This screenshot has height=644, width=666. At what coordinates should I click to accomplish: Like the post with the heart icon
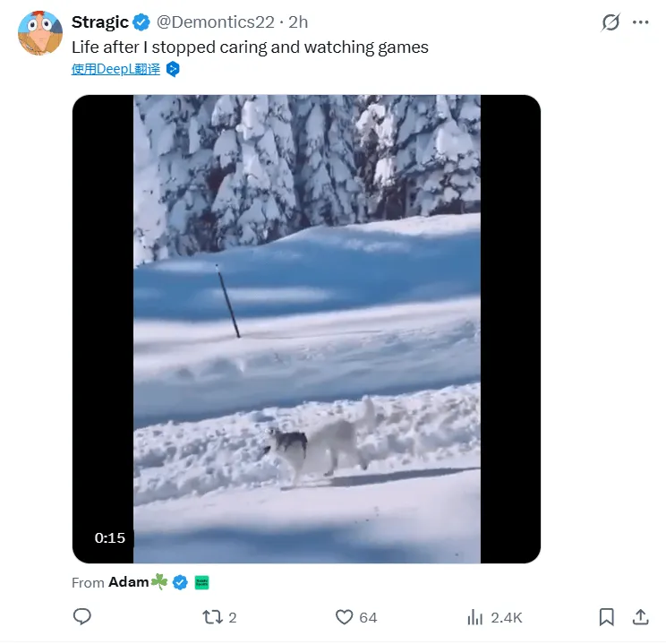pos(344,617)
